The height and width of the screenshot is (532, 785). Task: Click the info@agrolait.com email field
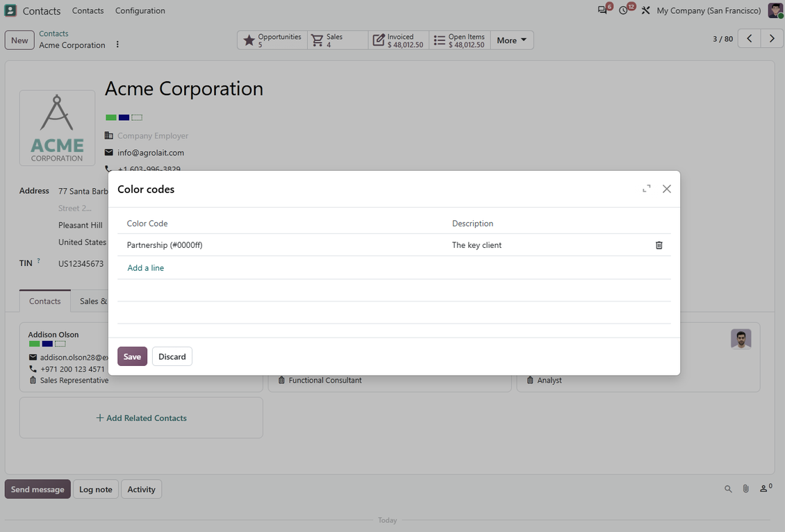(x=151, y=153)
